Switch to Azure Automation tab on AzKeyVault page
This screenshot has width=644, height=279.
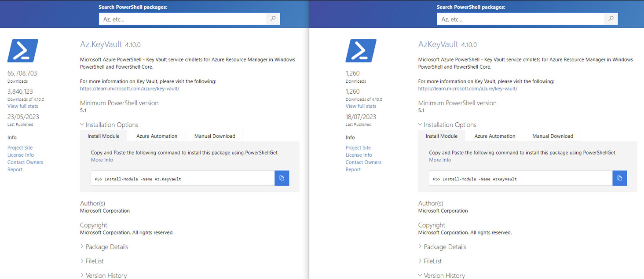click(495, 136)
